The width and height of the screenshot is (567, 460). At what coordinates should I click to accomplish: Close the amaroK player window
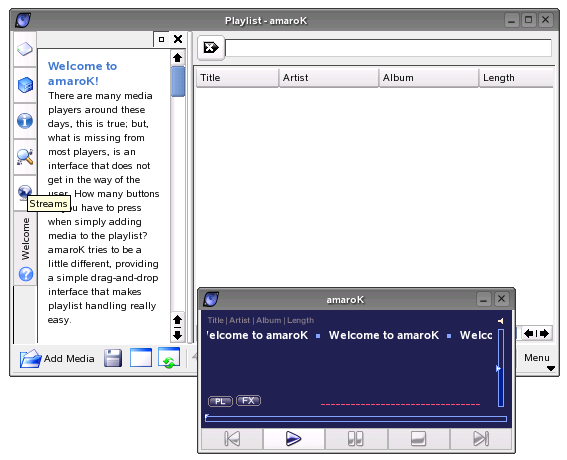pyautogui.click(x=502, y=299)
